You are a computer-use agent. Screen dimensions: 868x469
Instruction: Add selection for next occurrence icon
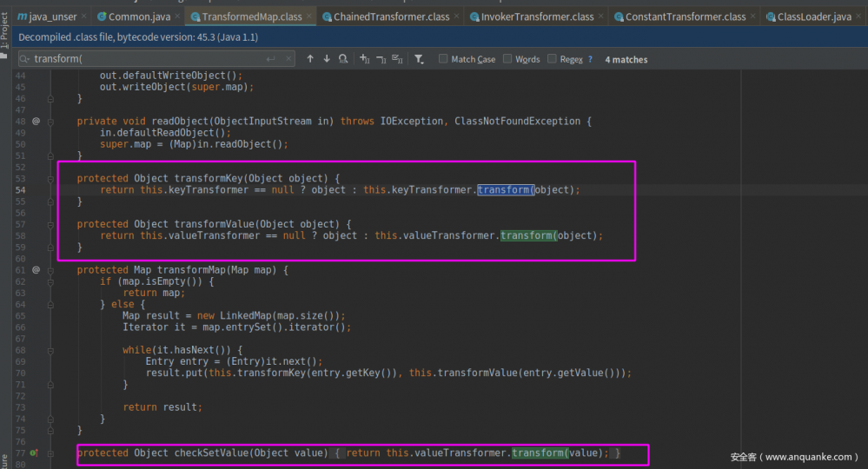365,59
